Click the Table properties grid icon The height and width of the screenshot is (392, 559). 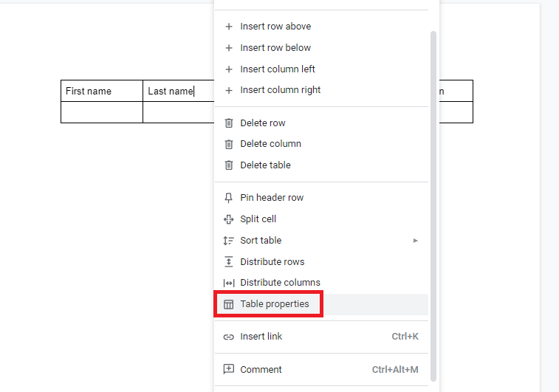pos(228,304)
